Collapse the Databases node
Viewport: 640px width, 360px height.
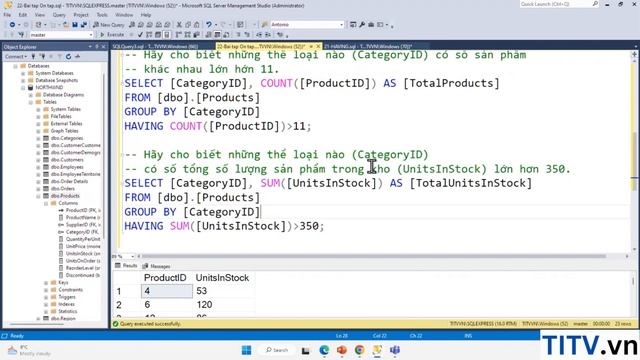coord(16,66)
